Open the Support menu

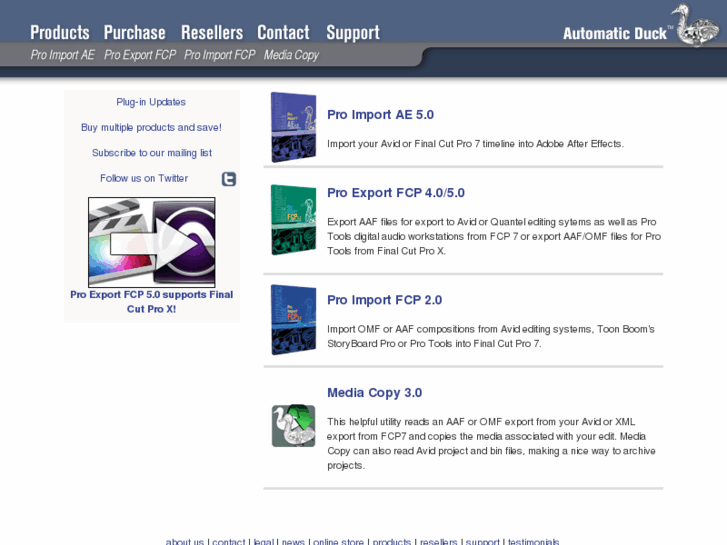(353, 32)
